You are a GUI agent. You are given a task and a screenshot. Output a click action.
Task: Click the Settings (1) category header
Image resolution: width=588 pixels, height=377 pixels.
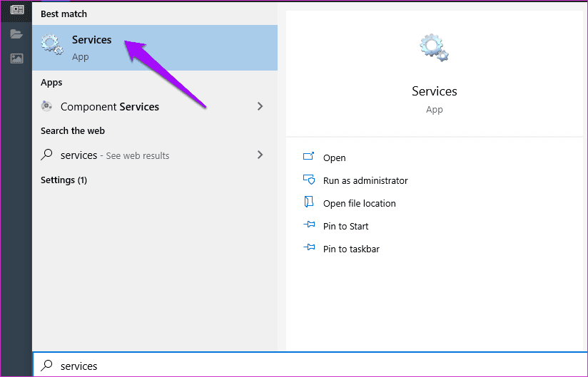(x=64, y=180)
